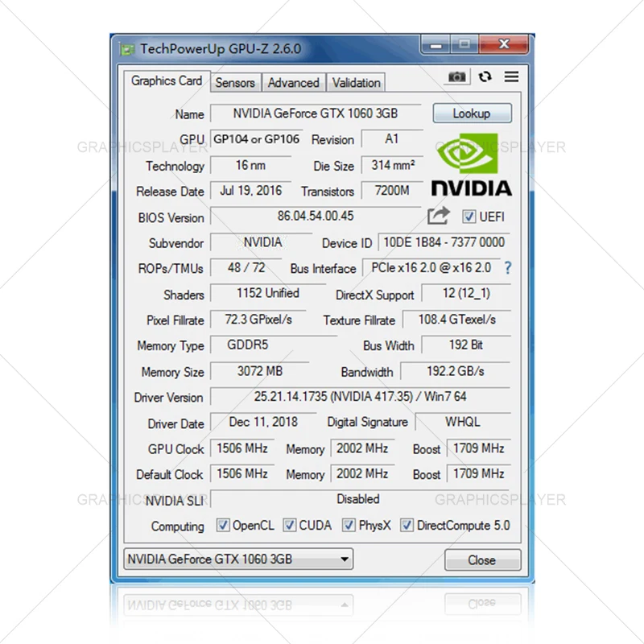This screenshot has width=644, height=644.
Task: Click the GPU Clock value 1506 MHz
Action: point(242,448)
